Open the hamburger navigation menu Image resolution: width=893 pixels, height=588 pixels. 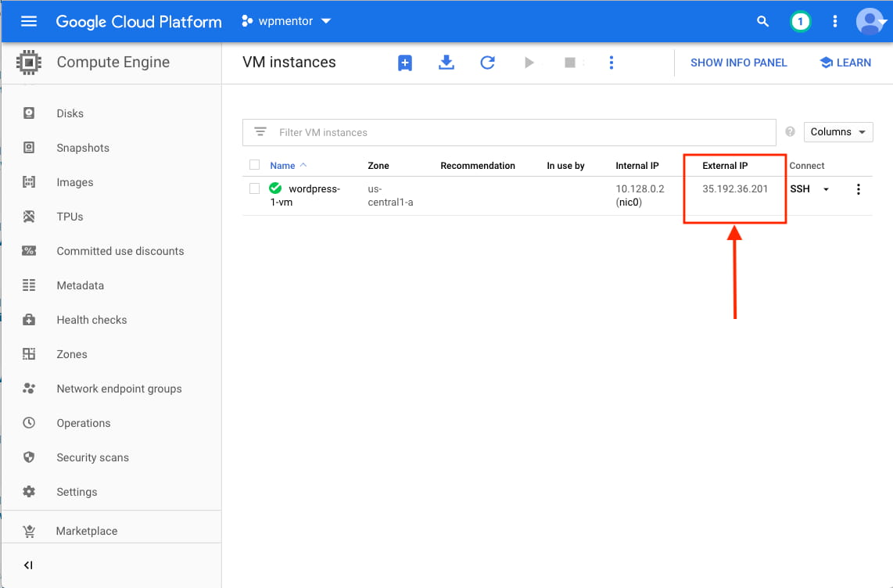tap(28, 22)
